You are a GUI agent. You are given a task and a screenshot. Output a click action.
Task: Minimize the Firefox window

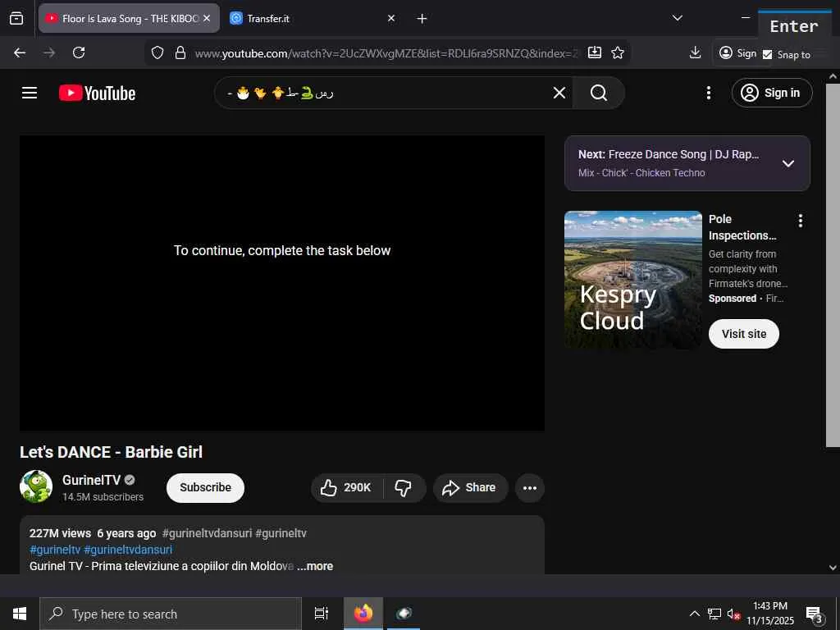[x=745, y=18]
